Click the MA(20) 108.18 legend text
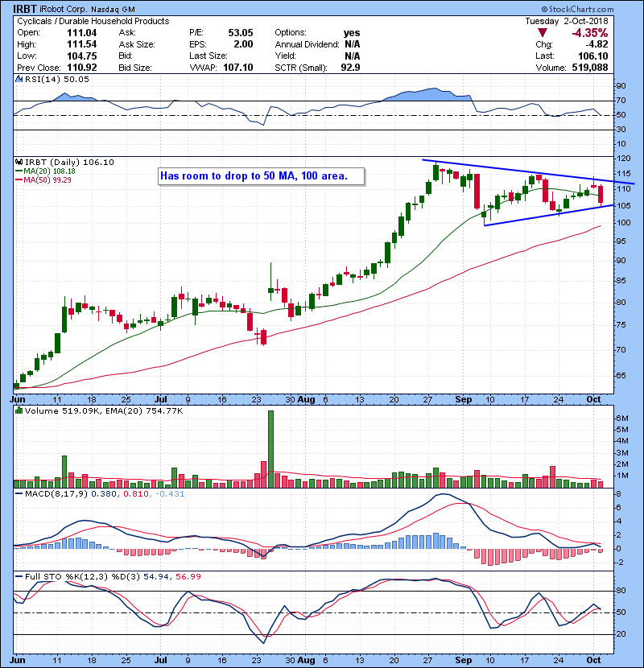644x668 pixels. coord(49,171)
